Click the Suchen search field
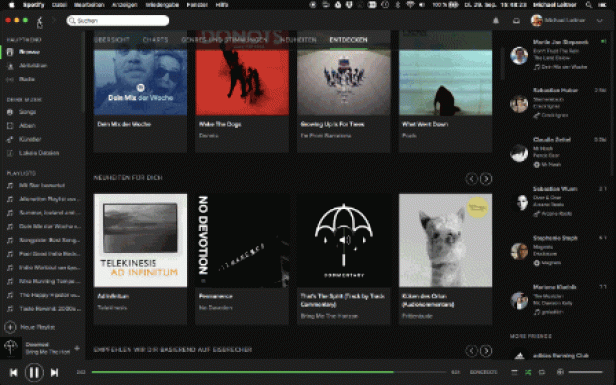 tap(118, 20)
